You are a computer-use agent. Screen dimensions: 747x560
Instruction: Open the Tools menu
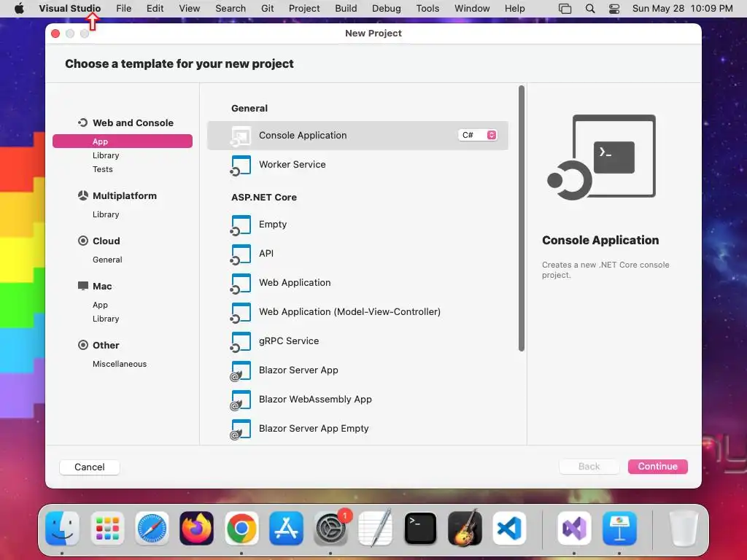pos(427,8)
